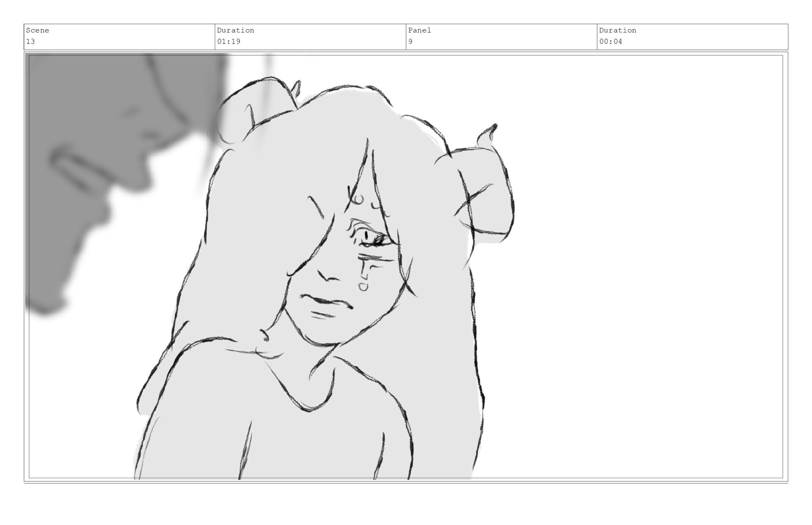This screenshot has width=812, height=525.
Task: Click the Scene label in header
Action: click(x=38, y=30)
